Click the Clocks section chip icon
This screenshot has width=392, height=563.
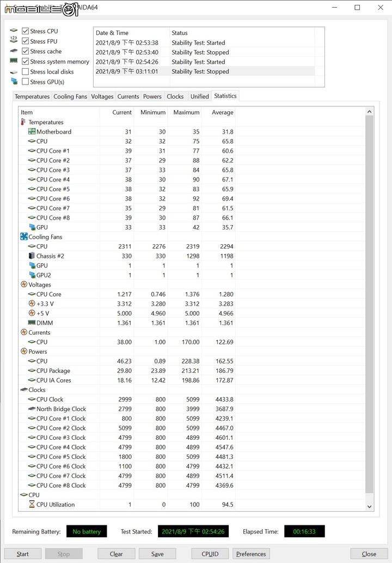[24, 389]
